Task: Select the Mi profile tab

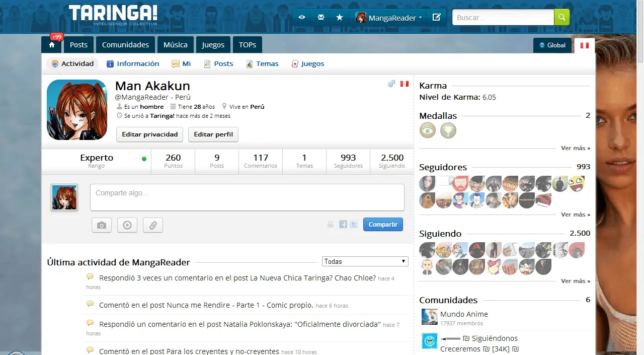Action: [x=181, y=63]
